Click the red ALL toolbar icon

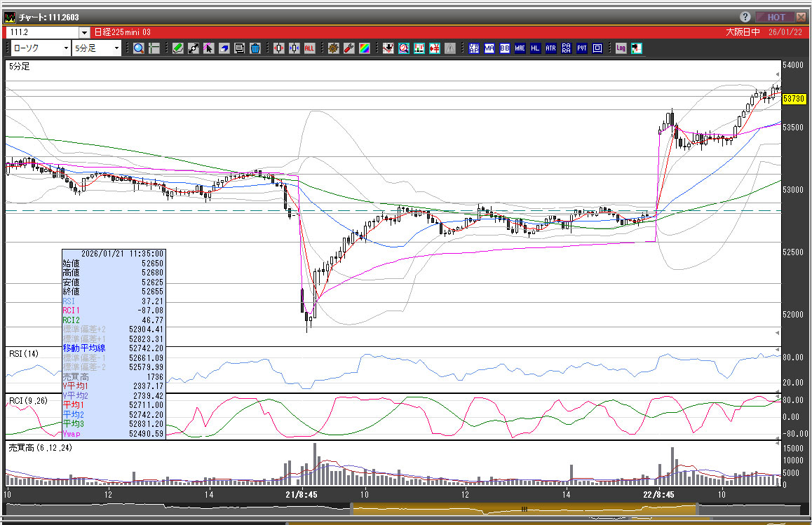point(309,48)
